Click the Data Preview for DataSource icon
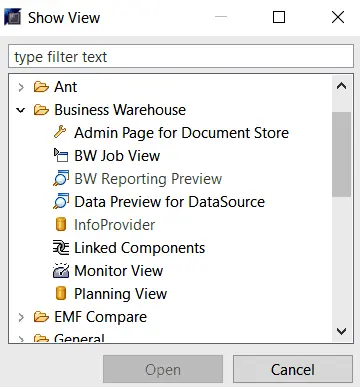This screenshot has width=360, height=387. [x=61, y=201]
